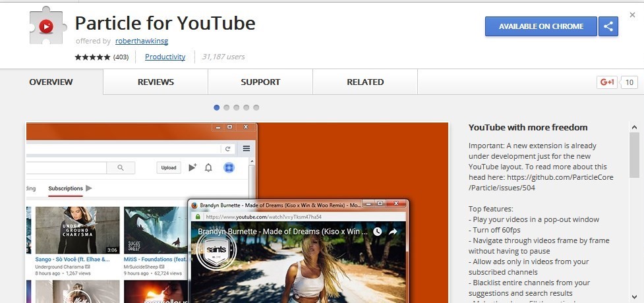Image resolution: width=644 pixels, height=303 pixels.
Task: Click the notification bell icon in screenshot
Action: pos(208,168)
